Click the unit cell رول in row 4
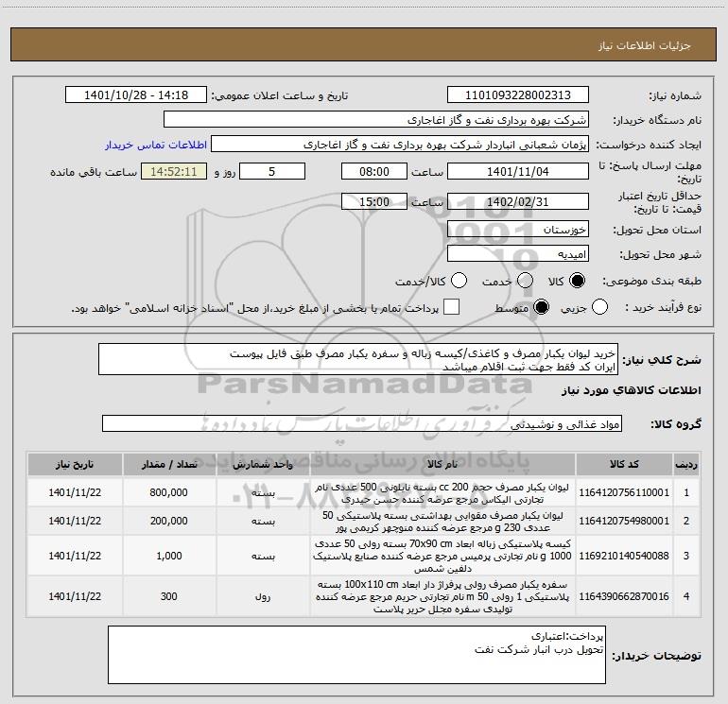The height and width of the screenshot is (704, 728). click(x=263, y=596)
